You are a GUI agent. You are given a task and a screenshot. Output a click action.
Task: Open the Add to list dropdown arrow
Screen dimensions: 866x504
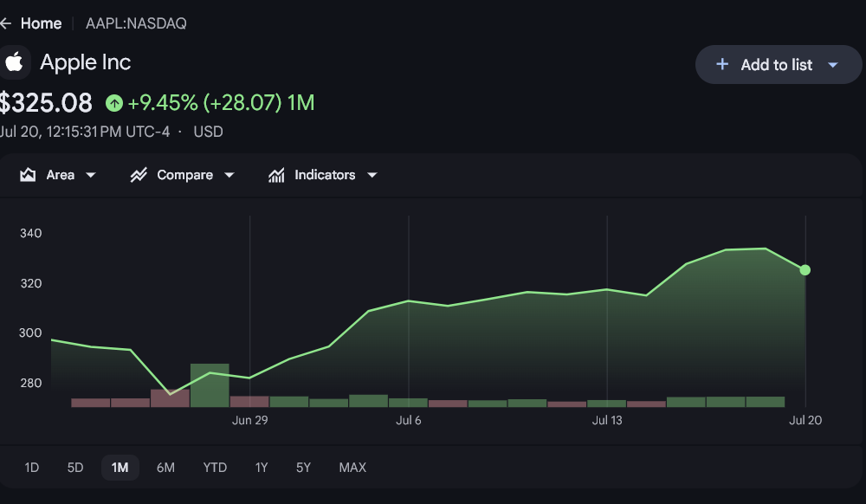833,65
